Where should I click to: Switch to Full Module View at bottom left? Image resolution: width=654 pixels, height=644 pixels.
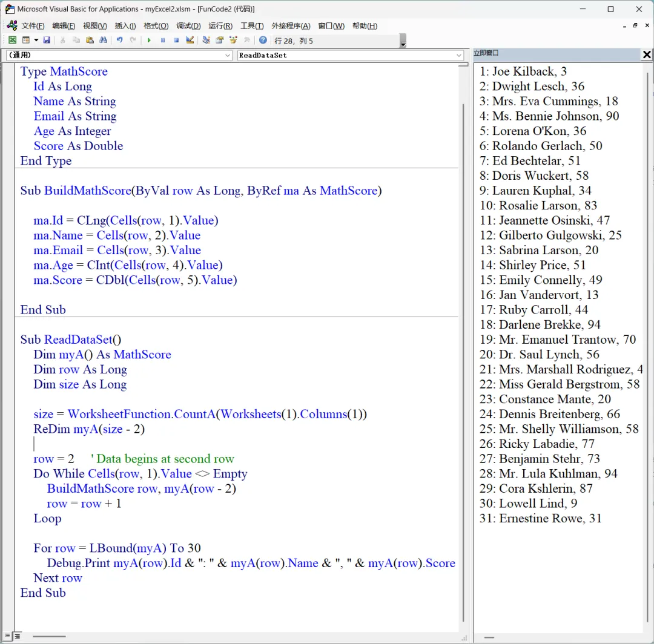pos(17,636)
